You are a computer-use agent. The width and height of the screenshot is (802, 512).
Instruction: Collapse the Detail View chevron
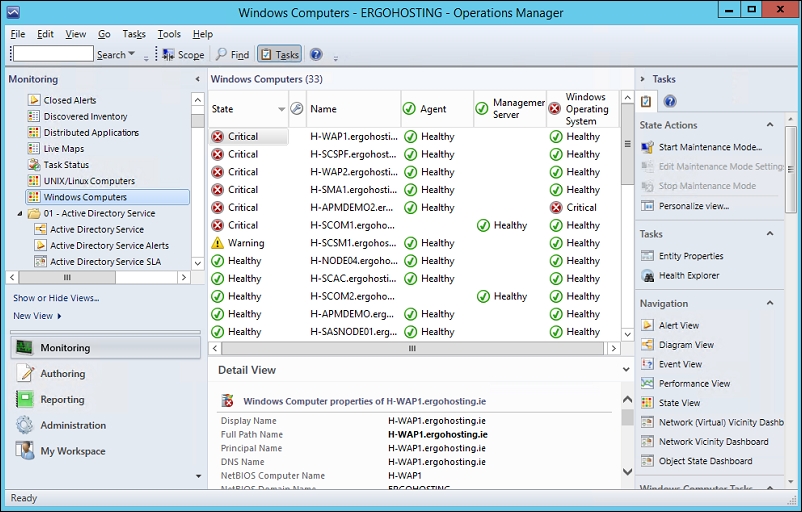click(x=626, y=369)
